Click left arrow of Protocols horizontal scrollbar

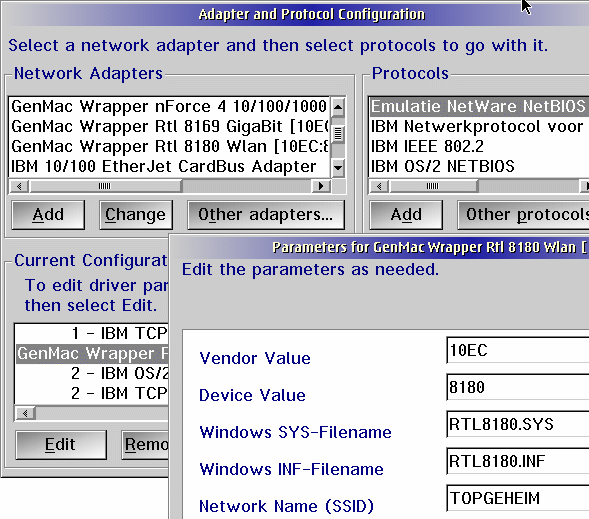[x=379, y=186]
